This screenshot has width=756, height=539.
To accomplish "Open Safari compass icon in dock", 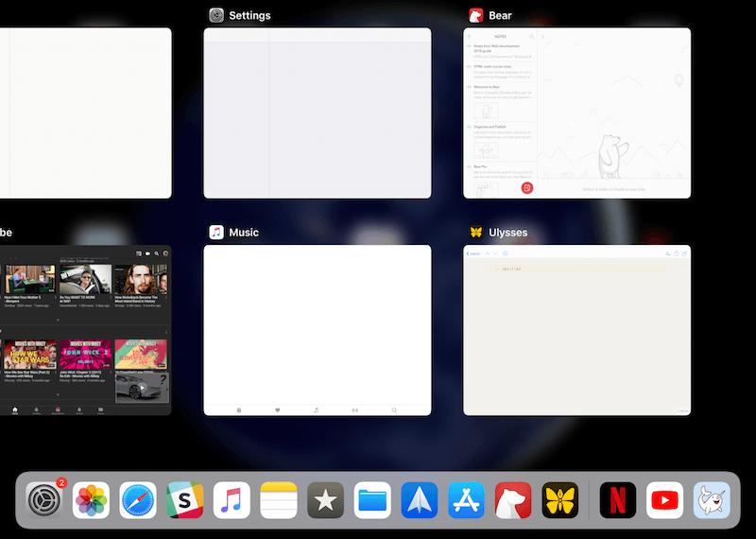I will tap(138, 500).
